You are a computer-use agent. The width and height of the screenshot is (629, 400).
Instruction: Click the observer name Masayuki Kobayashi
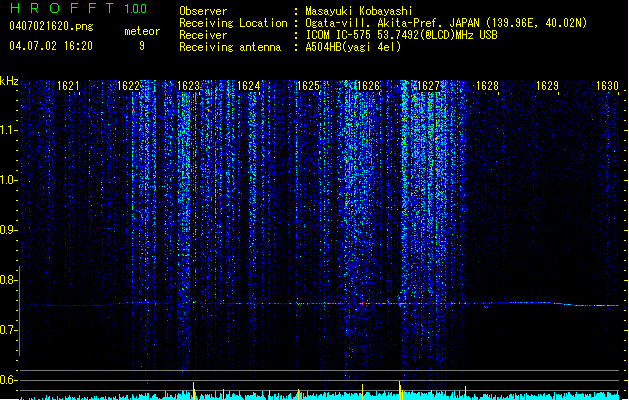[359, 11]
